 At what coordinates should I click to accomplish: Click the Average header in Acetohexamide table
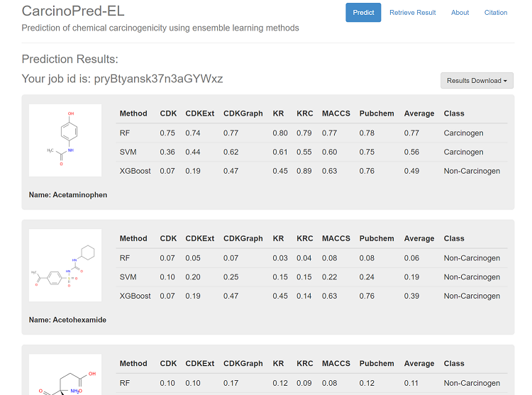pyautogui.click(x=419, y=238)
